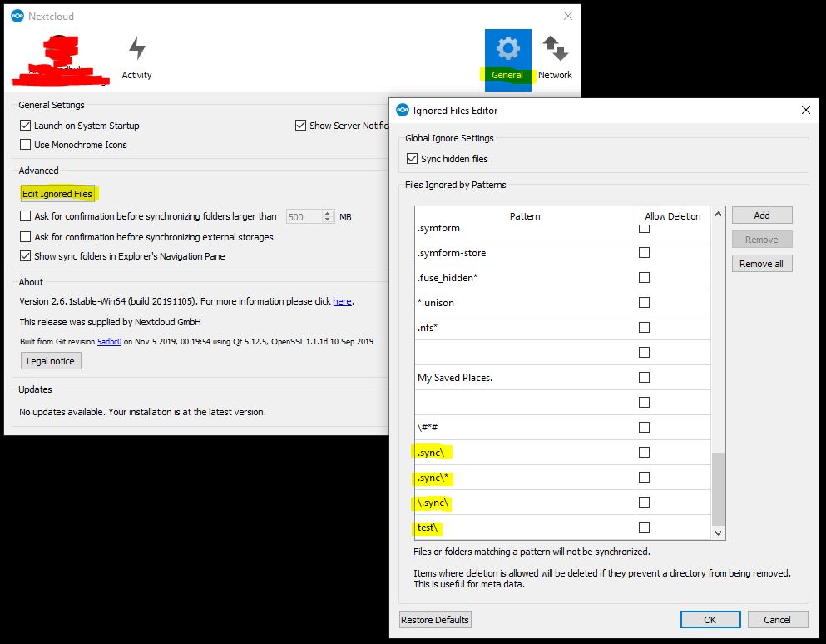Open the Network arrows tab
Viewport: 826px width, 644px height.
tap(555, 58)
